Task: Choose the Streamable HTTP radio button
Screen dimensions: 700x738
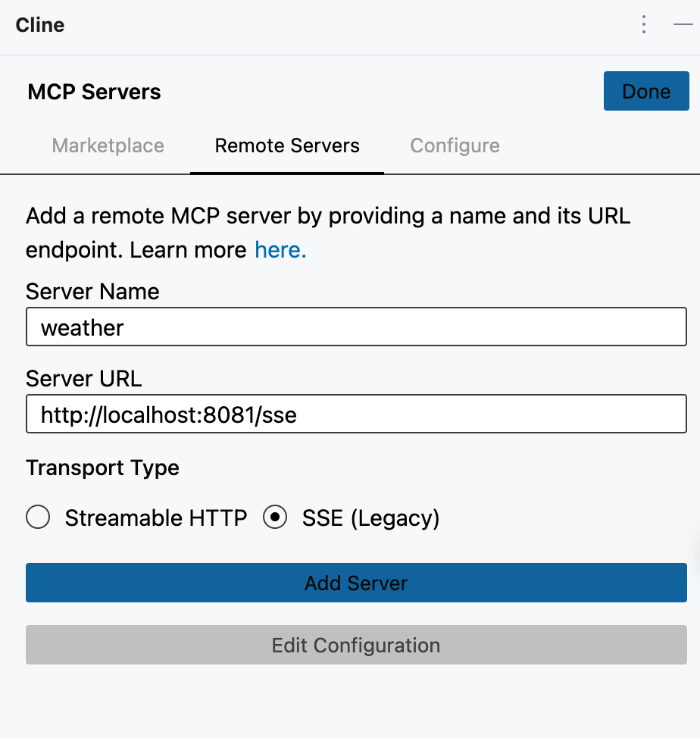Action: pos(38,517)
